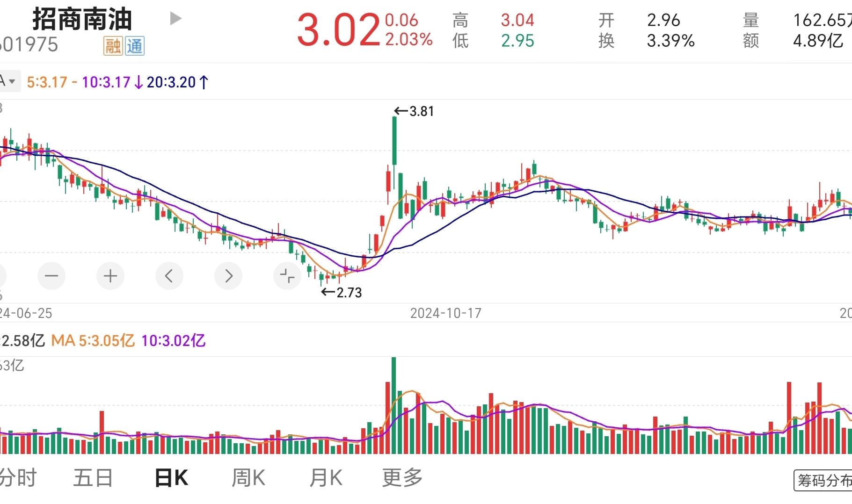Switch to 五日 five-day tab

(93, 478)
